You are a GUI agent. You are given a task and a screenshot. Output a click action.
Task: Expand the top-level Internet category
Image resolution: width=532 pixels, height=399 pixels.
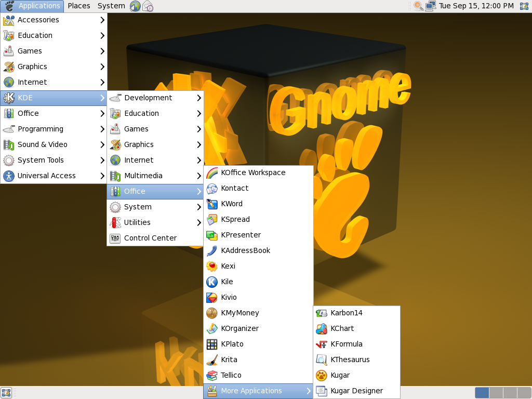[54, 82]
